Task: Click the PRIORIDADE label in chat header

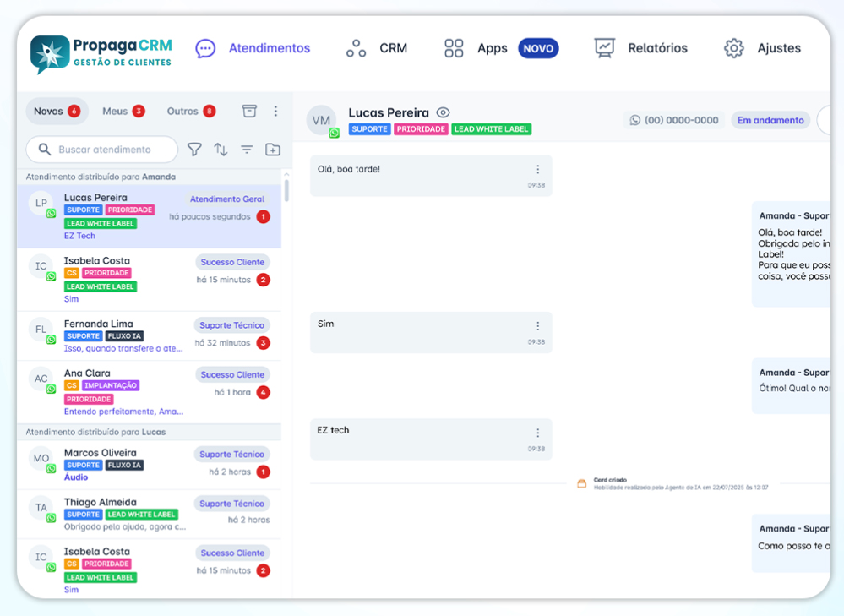Action: 421,129
